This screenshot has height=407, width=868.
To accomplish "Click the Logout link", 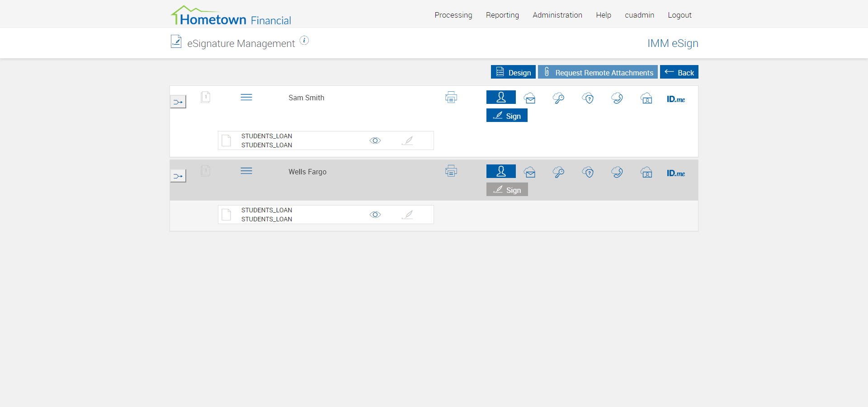I will (x=679, y=15).
